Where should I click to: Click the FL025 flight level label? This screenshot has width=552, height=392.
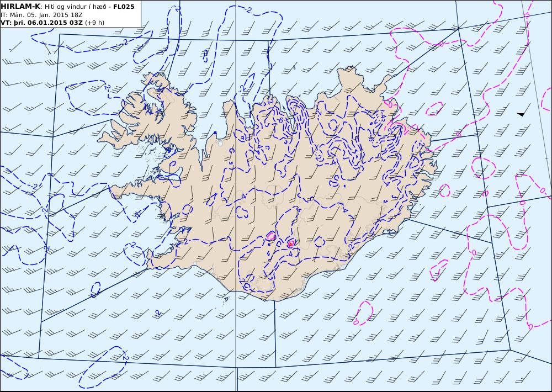124,6
